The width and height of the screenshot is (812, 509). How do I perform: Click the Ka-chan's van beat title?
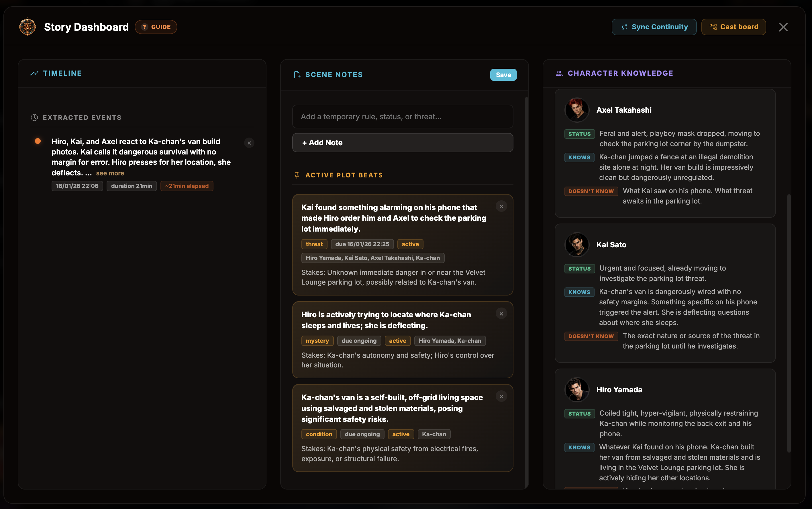tap(392, 408)
